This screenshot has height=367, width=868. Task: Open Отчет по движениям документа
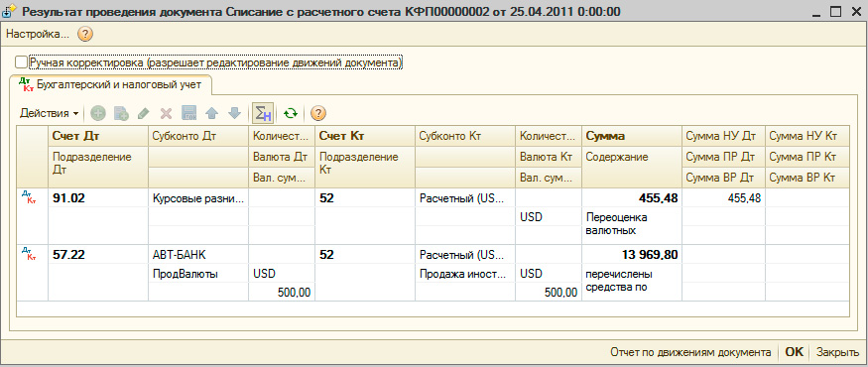pyautogui.click(x=690, y=352)
